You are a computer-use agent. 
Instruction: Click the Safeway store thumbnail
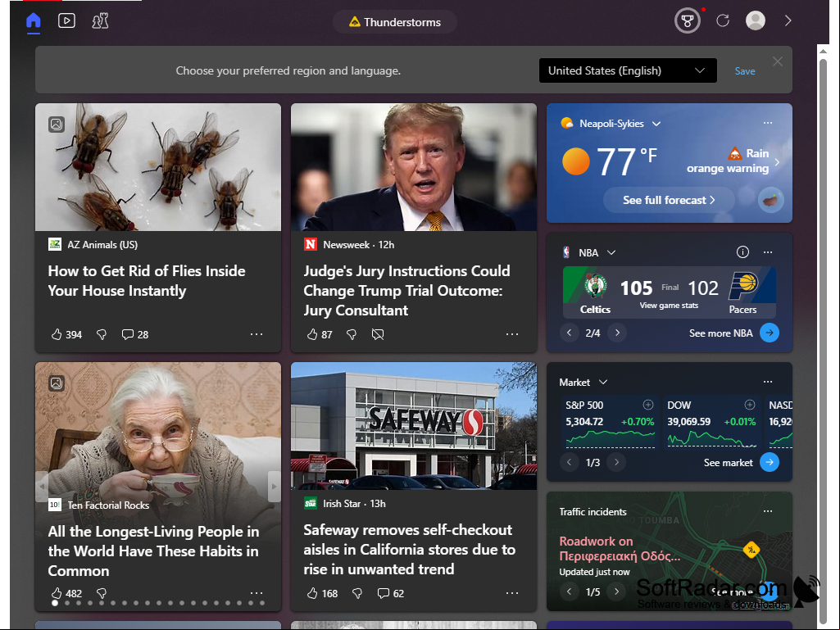[414, 426]
